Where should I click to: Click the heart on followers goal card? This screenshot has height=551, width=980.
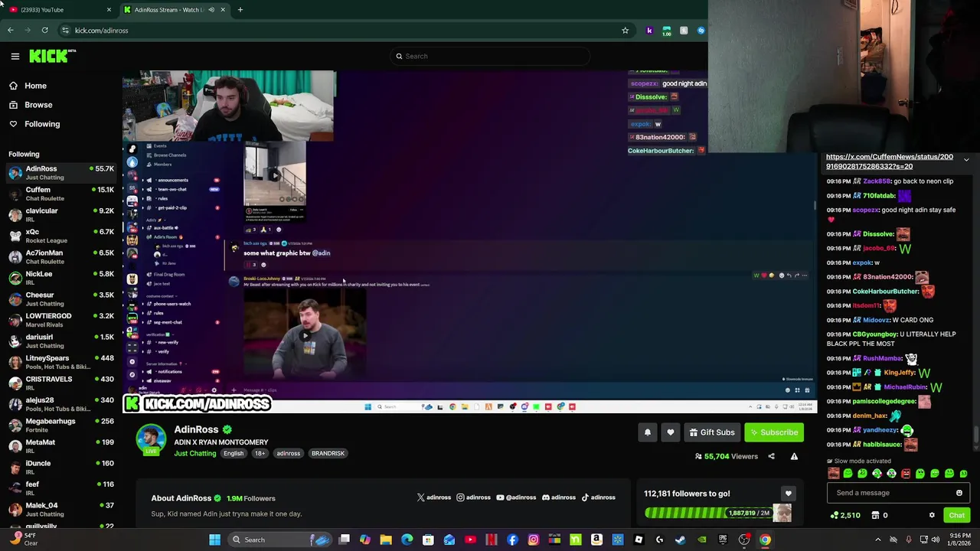788,494
